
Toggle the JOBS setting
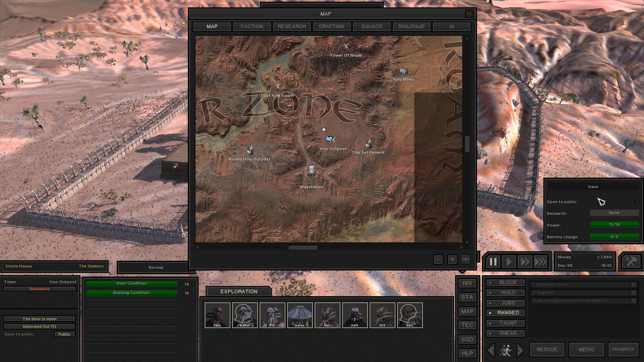[505, 303]
